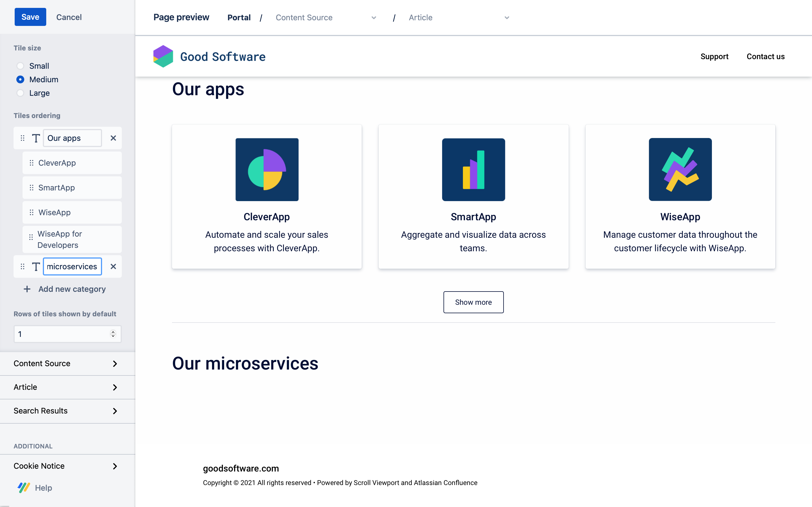Expand the Cookie Notice settings section
Viewport: 812px width, 507px height.
tap(67, 466)
